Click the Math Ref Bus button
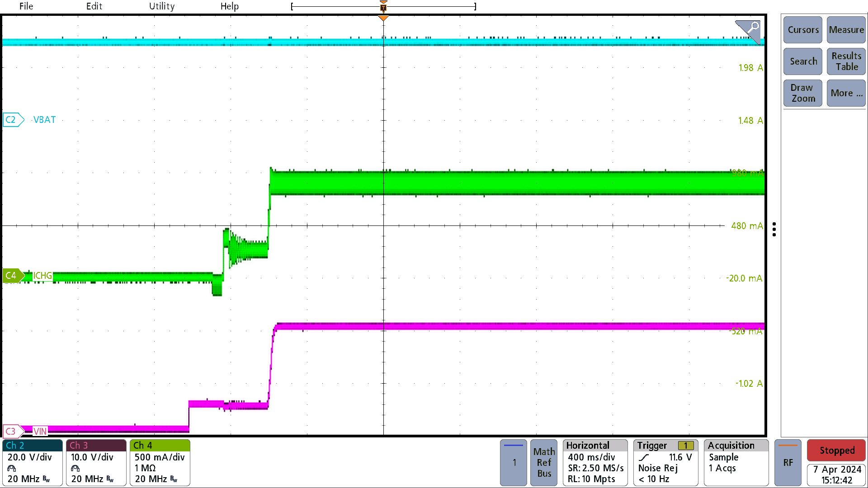Viewport: 868px width, 488px height. pyautogui.click(x=544, y=463)
